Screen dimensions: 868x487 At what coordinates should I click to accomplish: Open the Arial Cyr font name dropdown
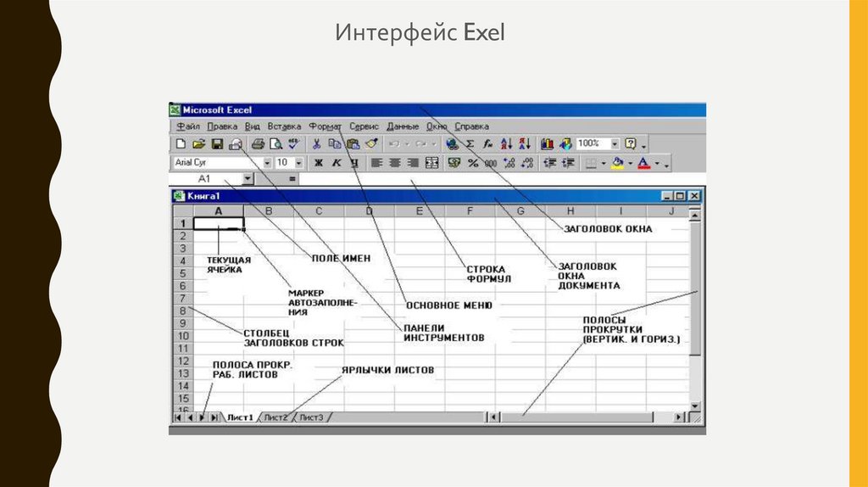(267, 163)
